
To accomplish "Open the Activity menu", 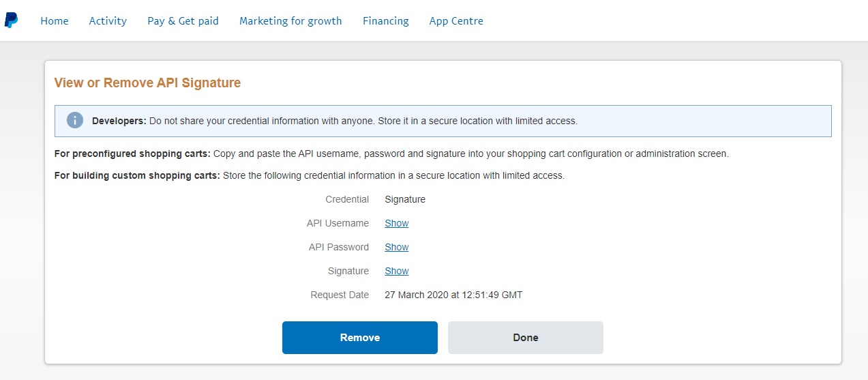I will tap(108, 21).
